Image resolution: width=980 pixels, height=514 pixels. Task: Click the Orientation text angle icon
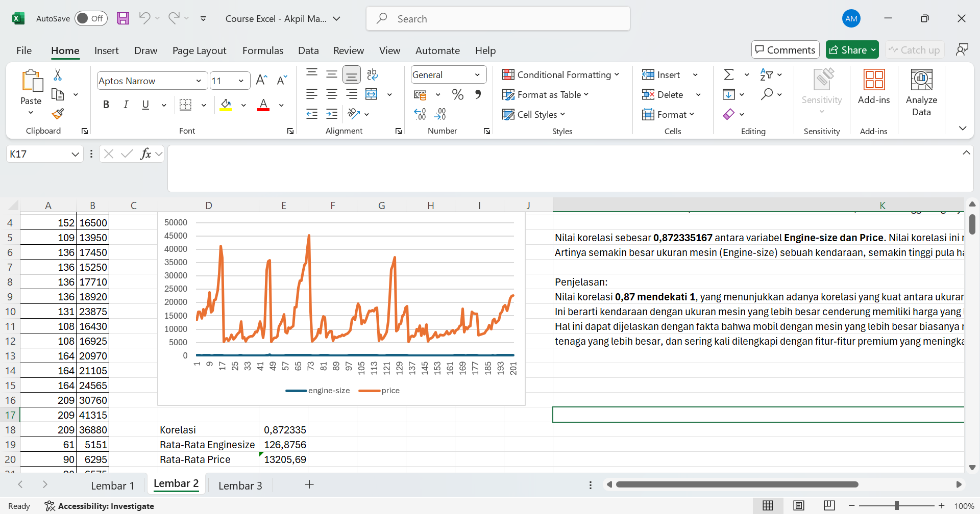pos(353,114)
